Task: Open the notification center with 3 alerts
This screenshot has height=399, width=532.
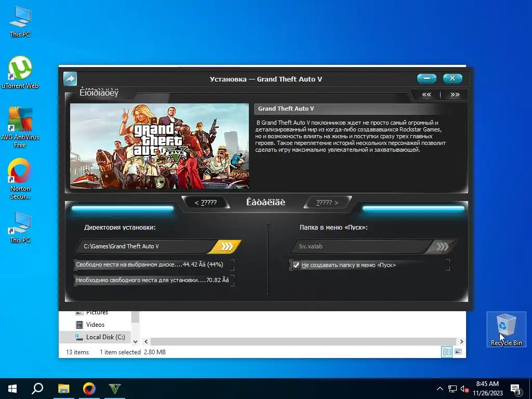Action: tap(516, 389)
